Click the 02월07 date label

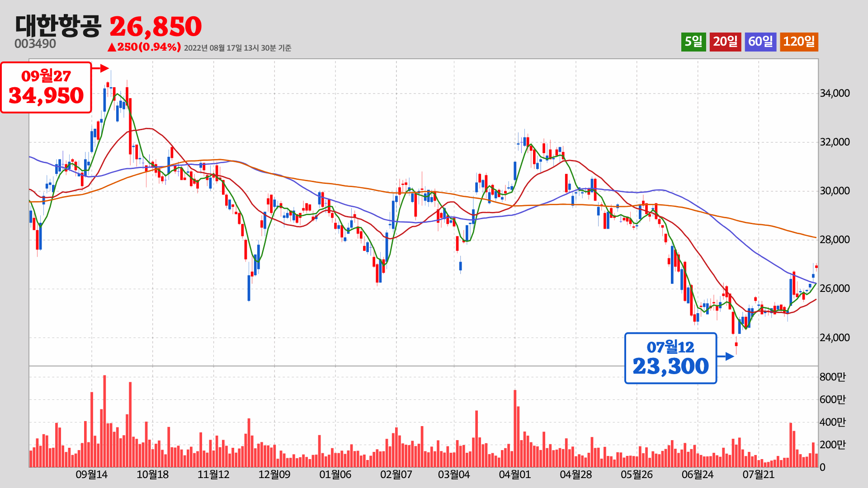396,475
